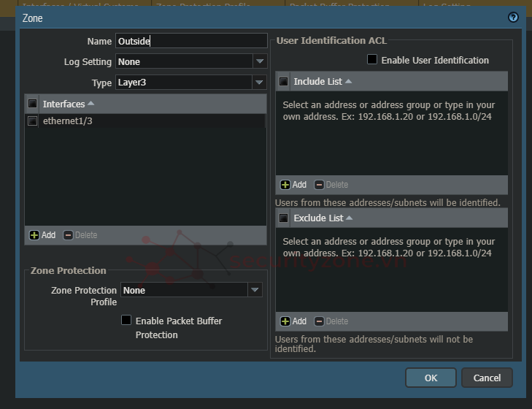Screen dimensions: 532x409
Task: Select all interfaces via header checkbox
Action: [32, 104]
